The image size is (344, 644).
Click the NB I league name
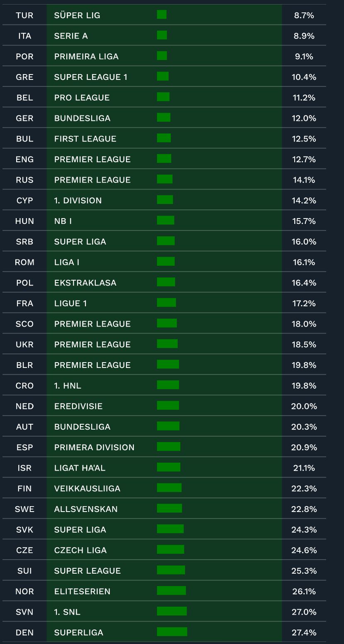pos(63,221)
